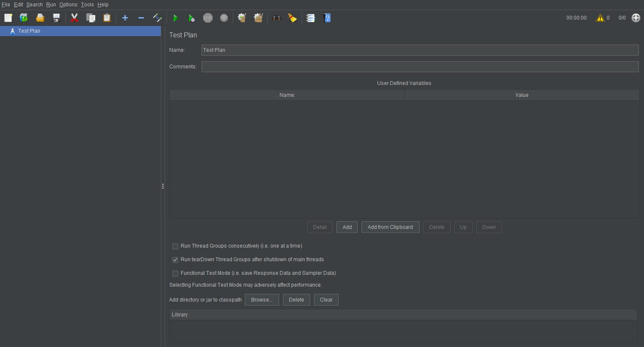Enable Functional Test Mode checkbox
644x347 pixels.
point(175,274)
